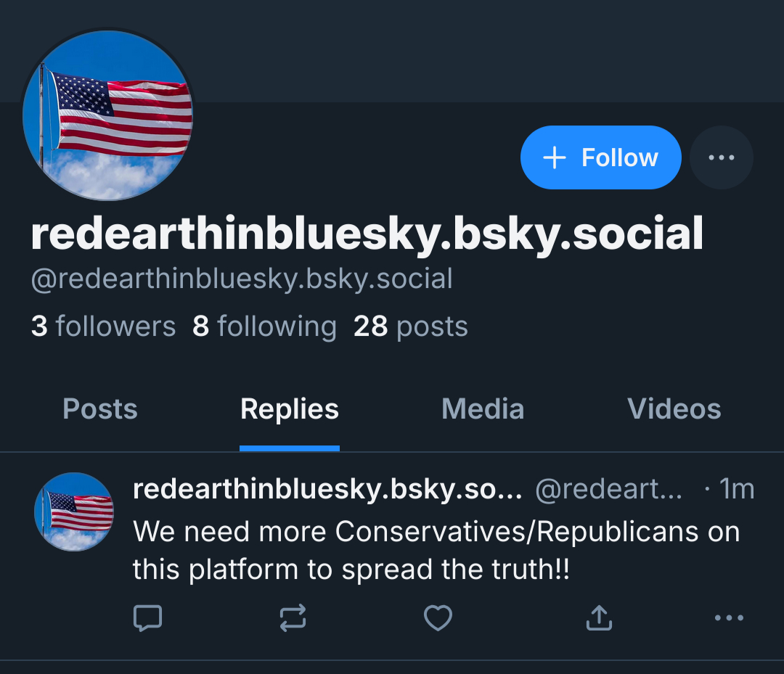Share the post using the upload arrow icon

(x=598, y=618)
